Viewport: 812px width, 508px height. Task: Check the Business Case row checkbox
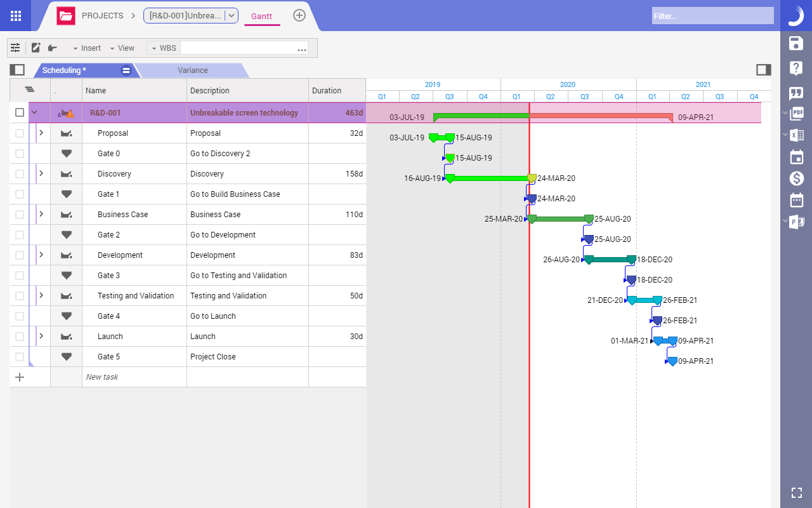click(x=20, y=215)
